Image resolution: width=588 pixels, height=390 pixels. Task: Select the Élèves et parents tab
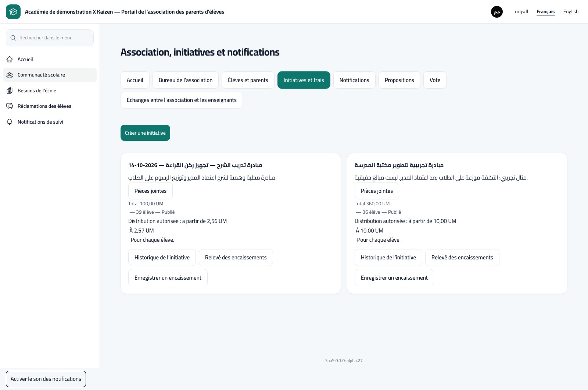click(x=248, y=80)
